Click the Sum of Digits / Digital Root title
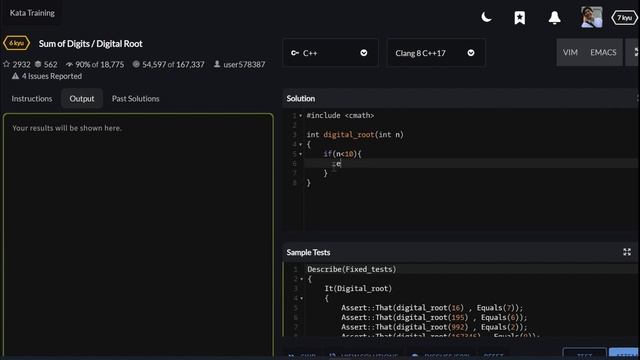 [90, 43]
